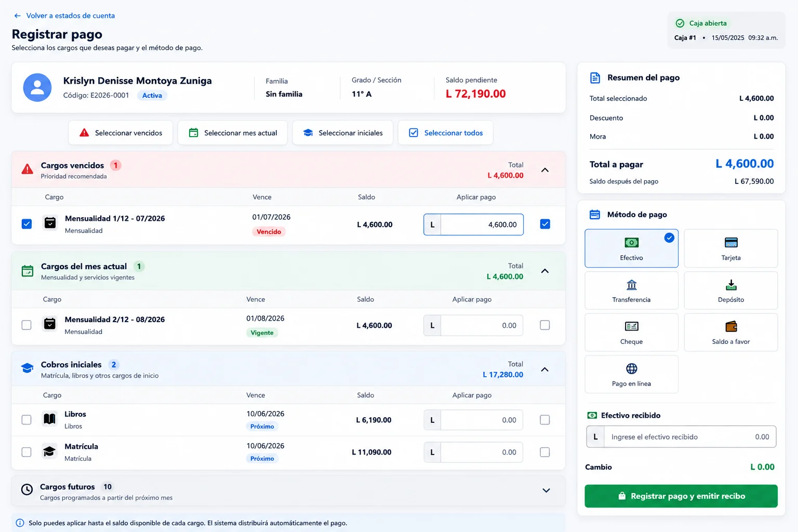Click the Vigente status badge
This screenshot has height=532, width=798.
point(262,332)
